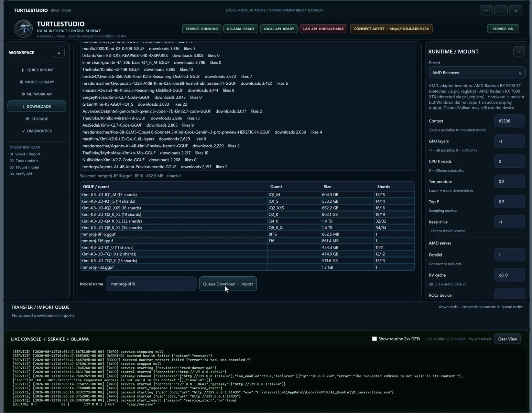Select the Kimi-K3-UD-Q4_K_XL (32 shards) row
Screen dimensions: 532x413
(x=247, y=221)
